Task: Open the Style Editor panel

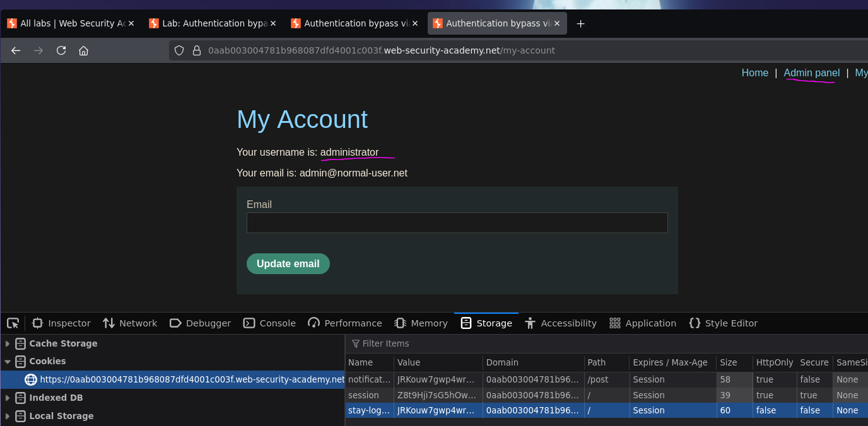Action: 724,323
